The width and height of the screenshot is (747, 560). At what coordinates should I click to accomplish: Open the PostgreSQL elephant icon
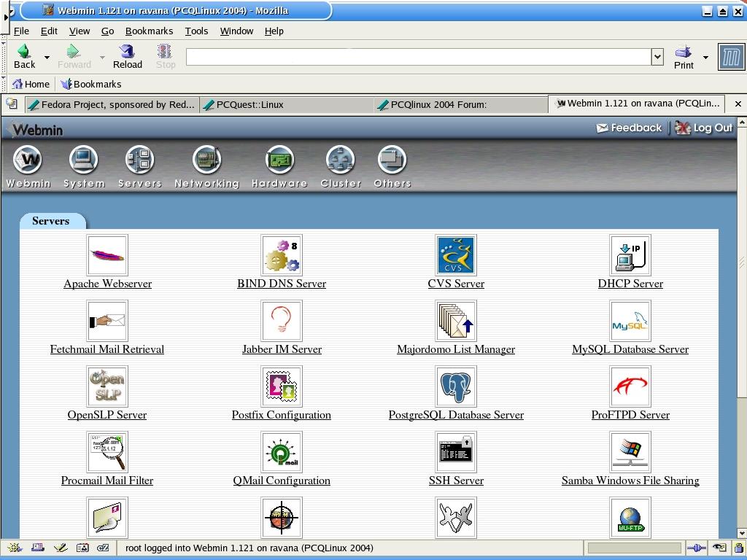click(x=456, y=386)
